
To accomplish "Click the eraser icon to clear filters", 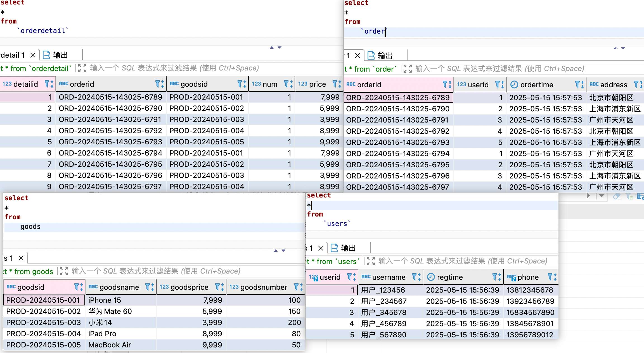I will point(616,196).
